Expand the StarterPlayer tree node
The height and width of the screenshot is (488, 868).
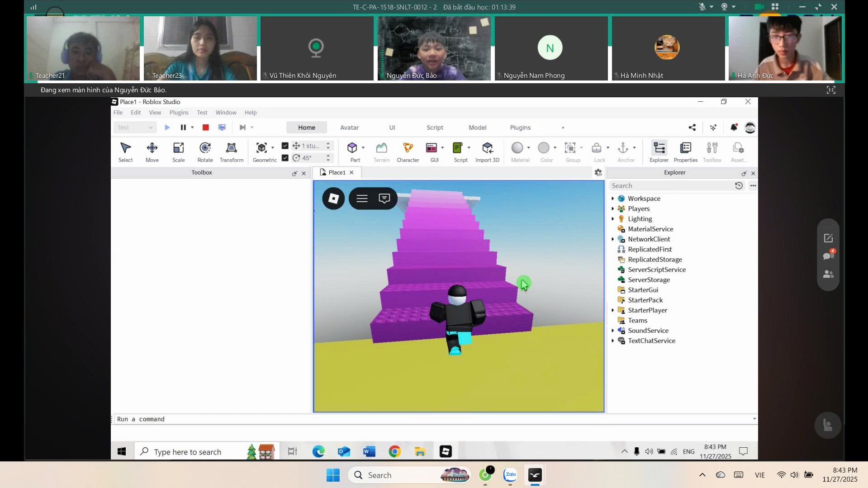point(613,310)
